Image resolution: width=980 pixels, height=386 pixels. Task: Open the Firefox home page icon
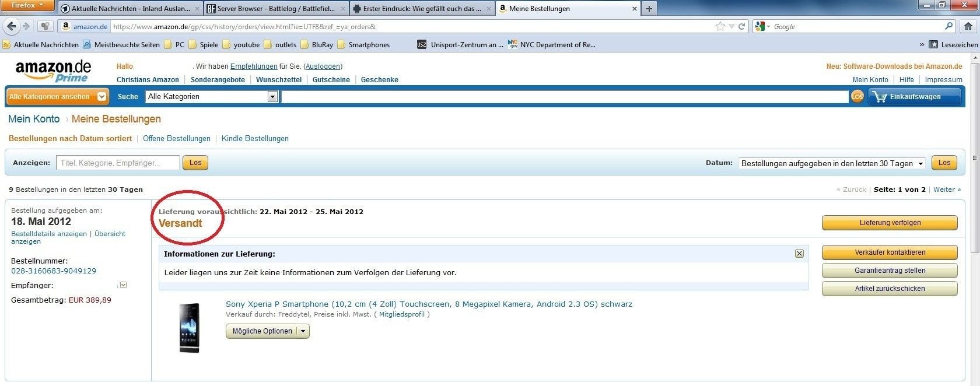coord(968,26)
